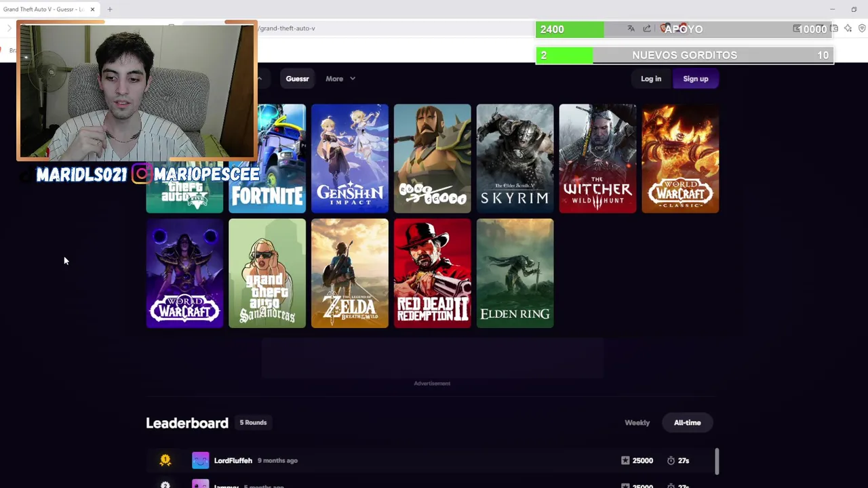
Task: Minimize the browser window
Action: coord(832,9)
